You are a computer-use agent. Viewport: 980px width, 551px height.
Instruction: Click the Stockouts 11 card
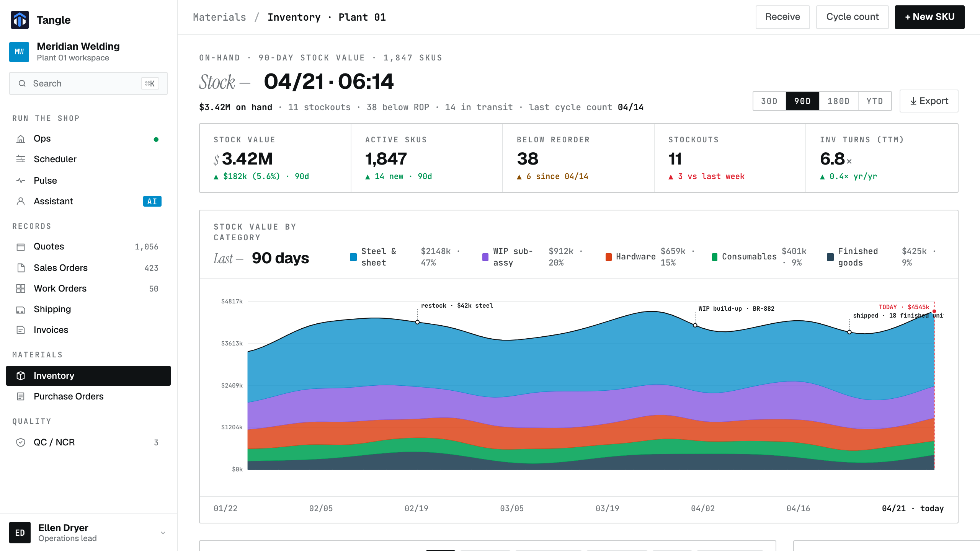(730, 158)
